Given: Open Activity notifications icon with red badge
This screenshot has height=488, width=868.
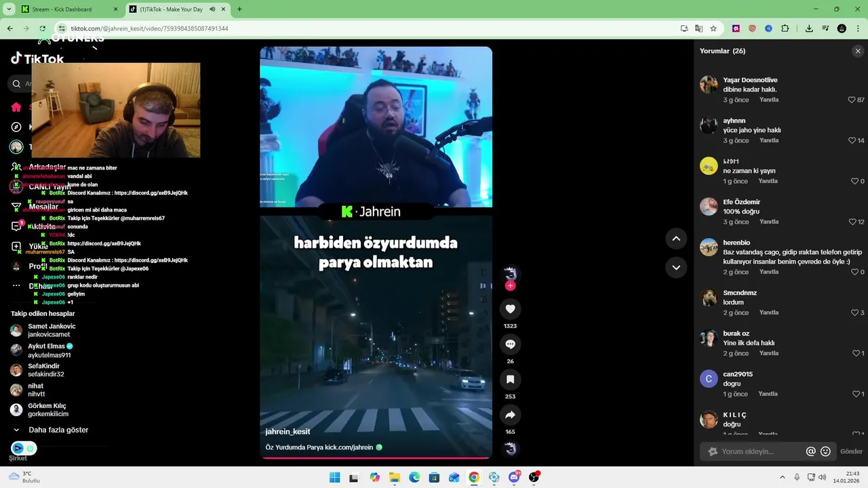Looking at the screenshot, I should coord(16,226).
